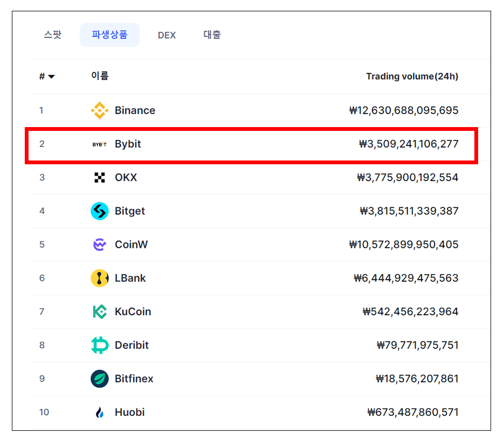Open the OKX exchange link

pyautogui.click(x=126, y=177)
